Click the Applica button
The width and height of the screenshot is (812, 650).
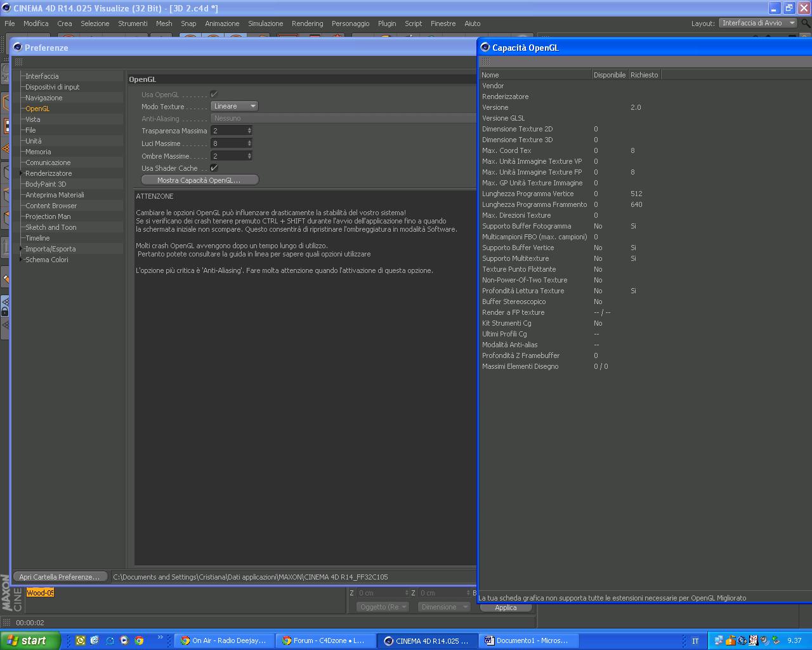click(x=506, y=607)
